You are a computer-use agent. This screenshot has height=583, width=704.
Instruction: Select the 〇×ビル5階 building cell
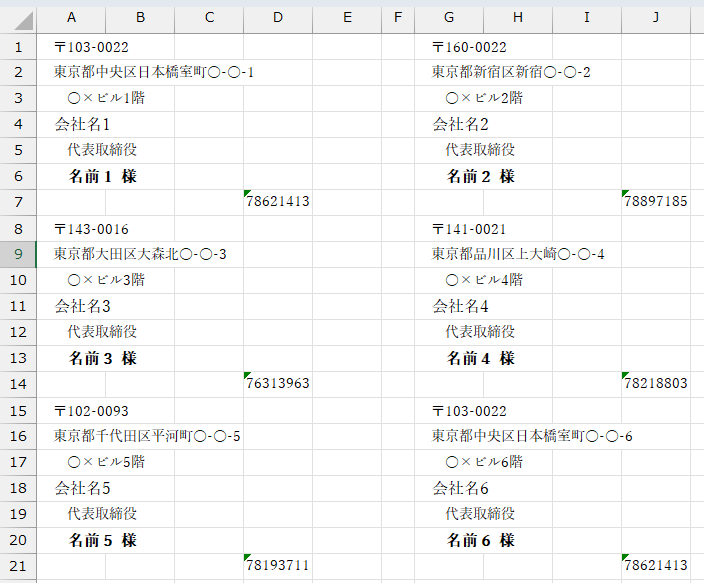tap(106, 463)
